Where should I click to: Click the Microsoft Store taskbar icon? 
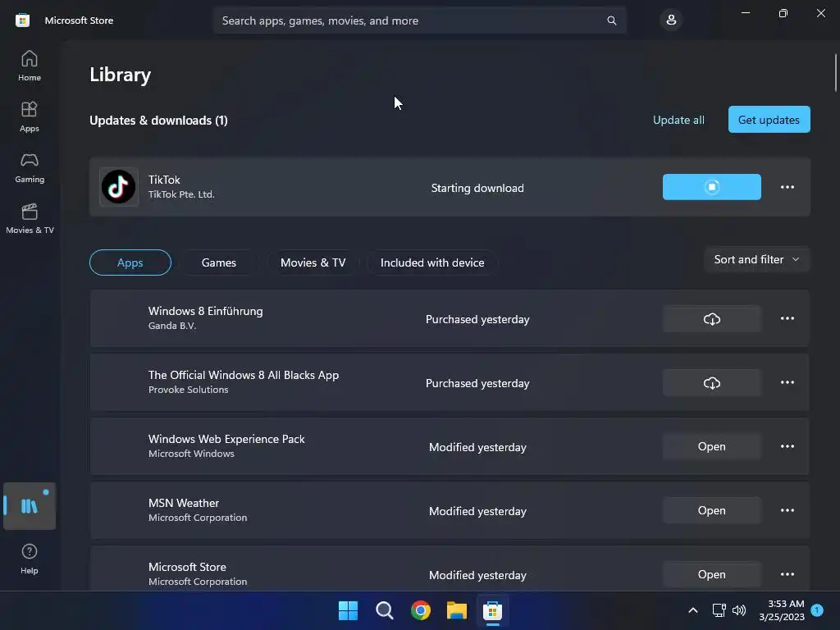(492, 610)
